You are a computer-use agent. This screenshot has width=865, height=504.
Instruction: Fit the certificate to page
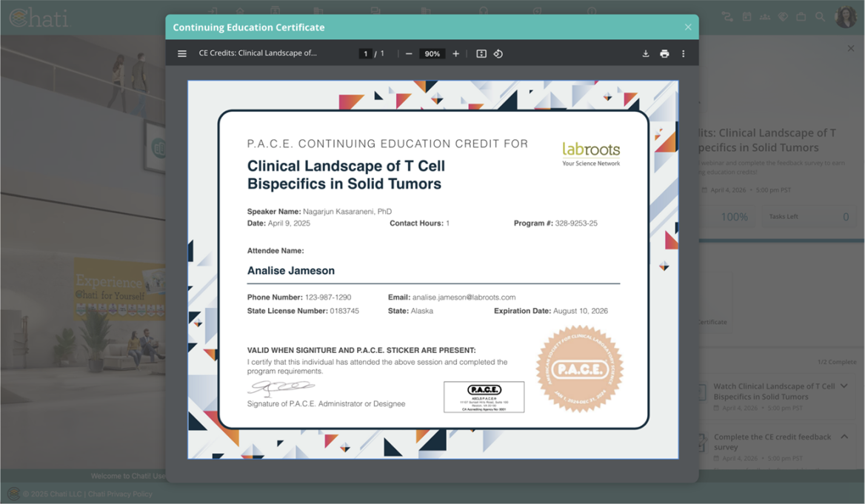pyautogui.click(x=481, y=53)
